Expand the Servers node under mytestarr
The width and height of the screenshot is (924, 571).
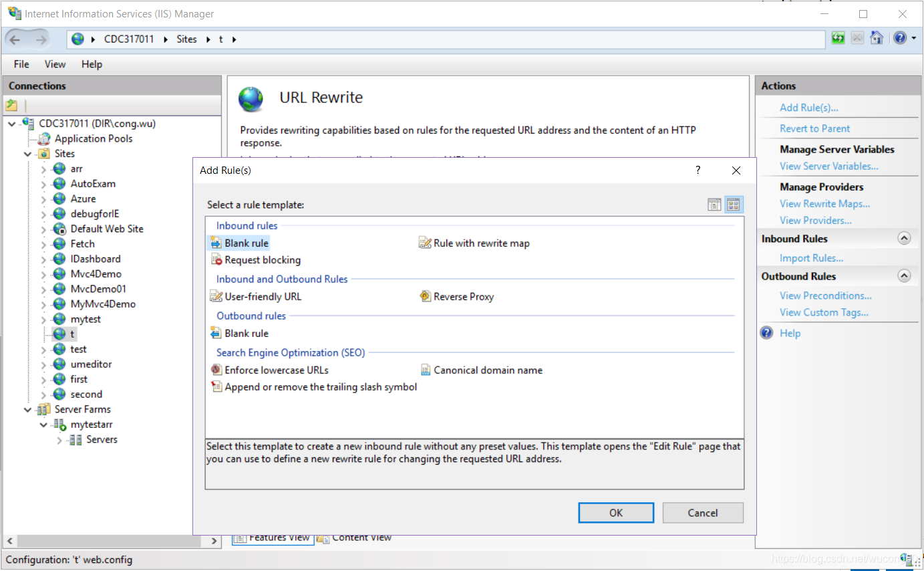point(59,440)
